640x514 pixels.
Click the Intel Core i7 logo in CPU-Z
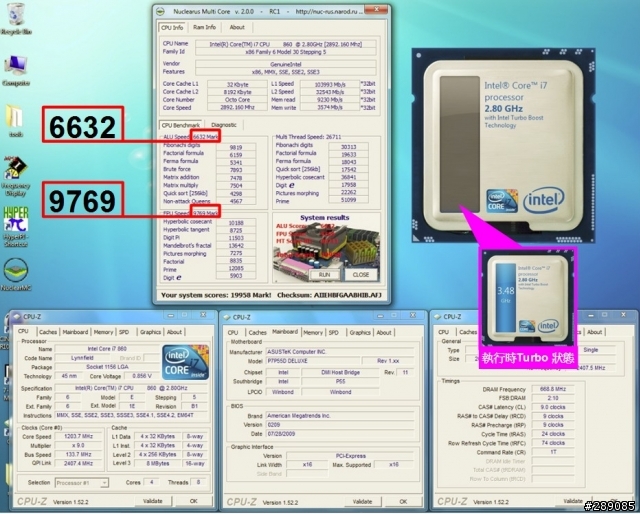pyautogui.click(x=186, y=363)
